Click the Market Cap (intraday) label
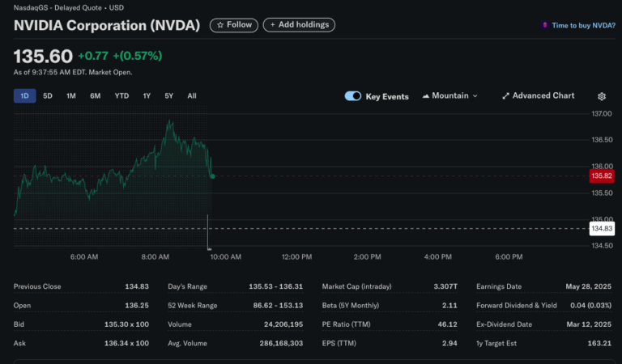This screenshot has width=622, height=364. pos(356,286)
